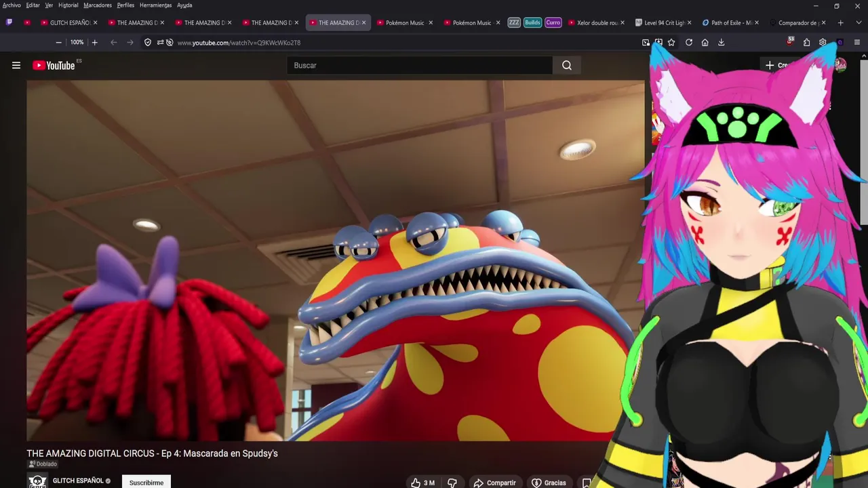Image resolution: width=868 pixels, height=488 pixels.
Task: Click the browser URL address bar
Action: click(x=407, y=43)
